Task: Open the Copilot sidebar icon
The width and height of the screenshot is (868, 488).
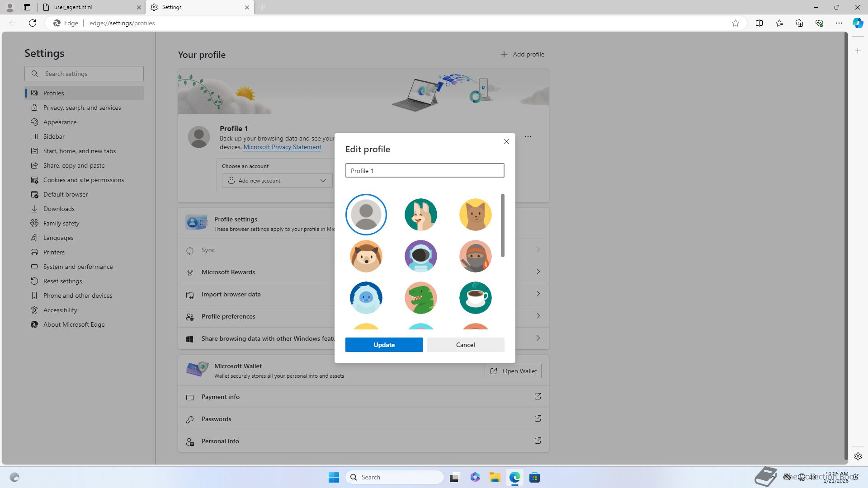Action: [x=858, y=23]
